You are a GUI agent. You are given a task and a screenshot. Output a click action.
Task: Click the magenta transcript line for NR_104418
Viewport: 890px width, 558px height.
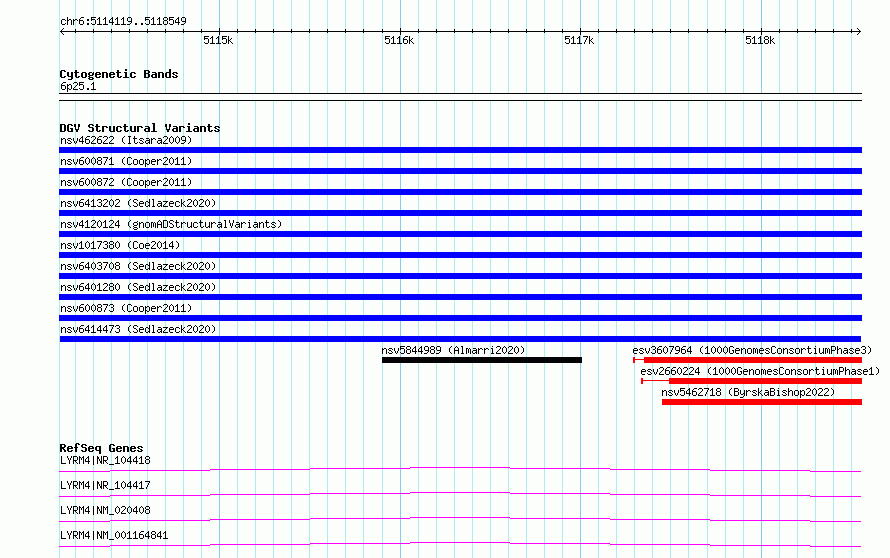[460, 469]
